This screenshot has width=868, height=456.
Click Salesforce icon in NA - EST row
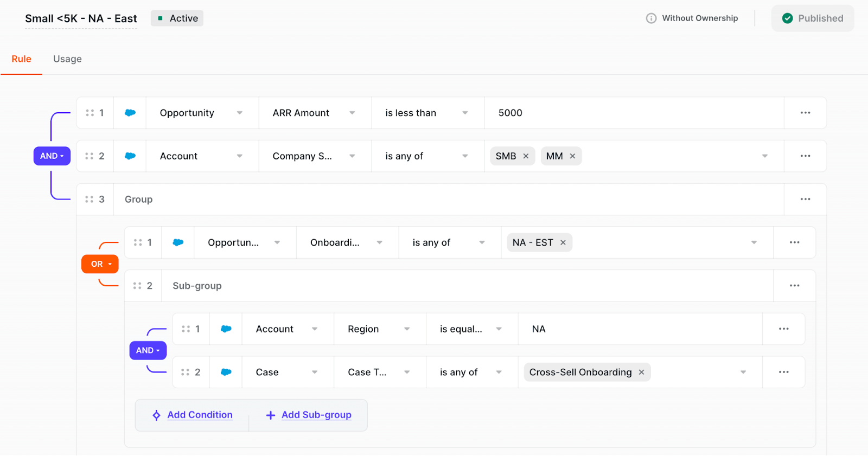[178, 242]
